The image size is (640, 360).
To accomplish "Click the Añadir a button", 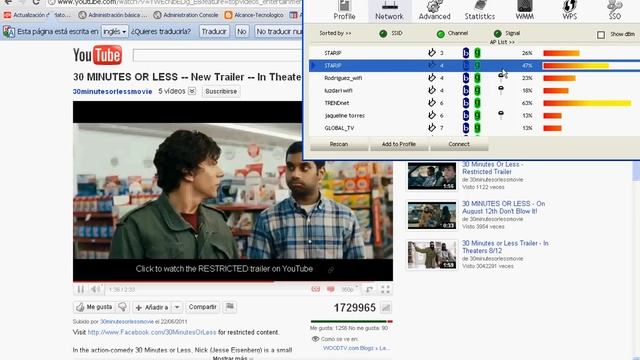I will click(152, 307).
